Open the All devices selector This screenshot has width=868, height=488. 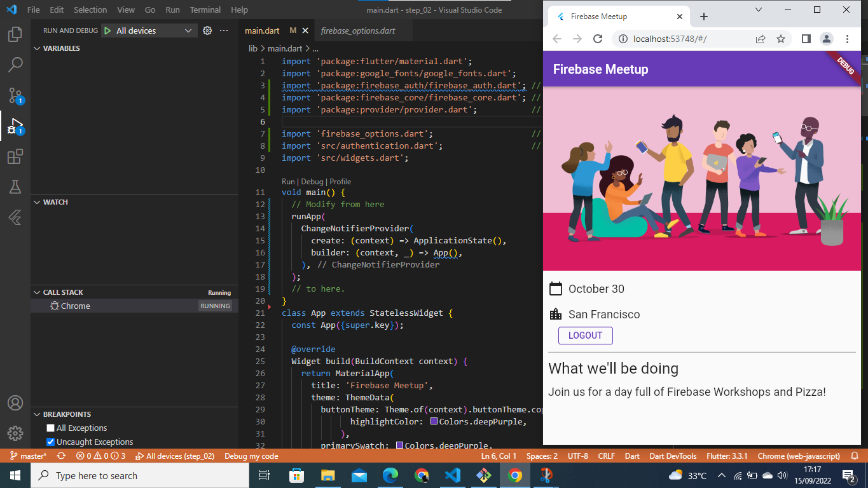(x=149, y=30)
